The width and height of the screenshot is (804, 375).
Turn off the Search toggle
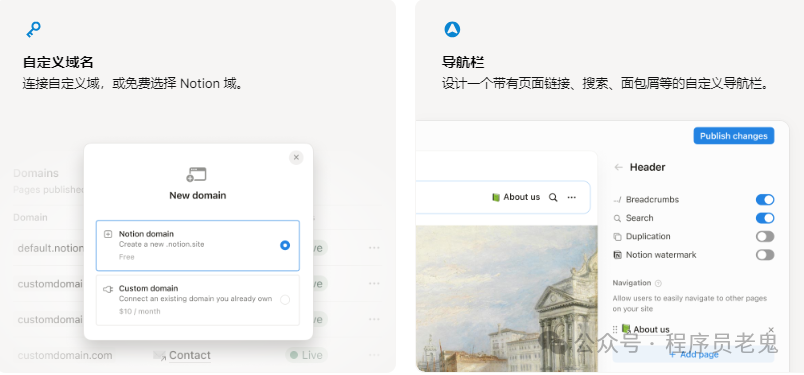765,218
